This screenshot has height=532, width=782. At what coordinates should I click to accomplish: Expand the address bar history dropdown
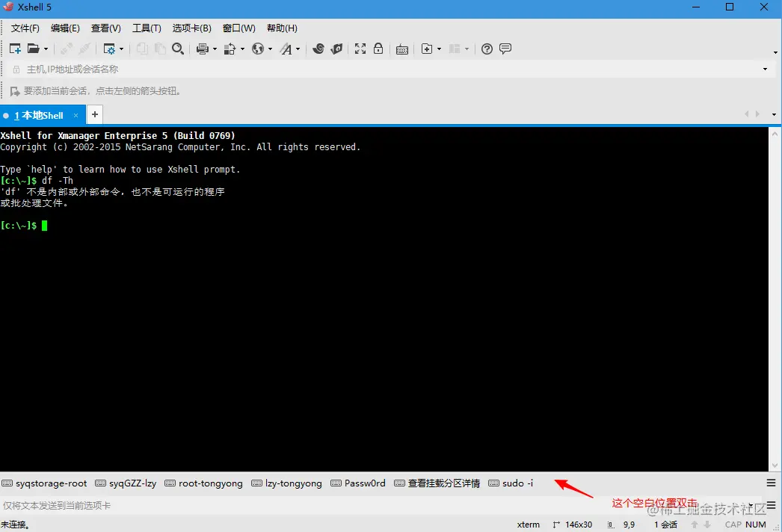point(765,69)
